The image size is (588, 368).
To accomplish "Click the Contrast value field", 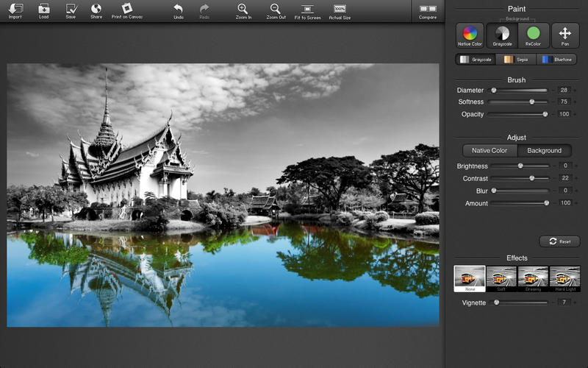I will click(x=564, y=178).
